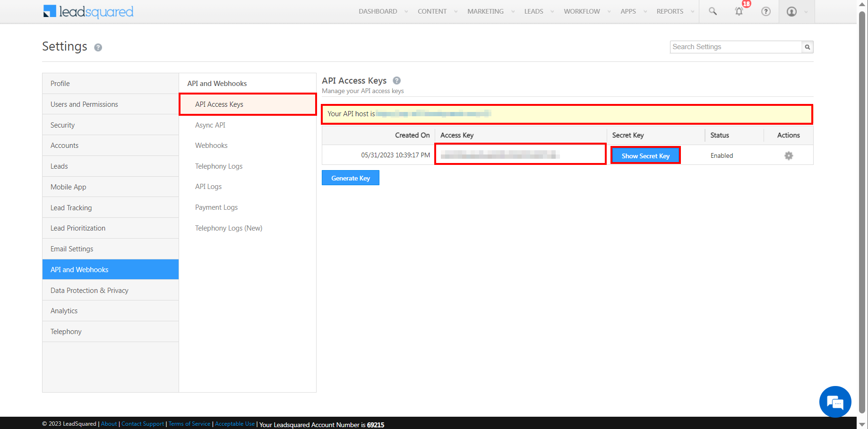
Task: Click the Show Secret Key button
Action: (645, 155)
